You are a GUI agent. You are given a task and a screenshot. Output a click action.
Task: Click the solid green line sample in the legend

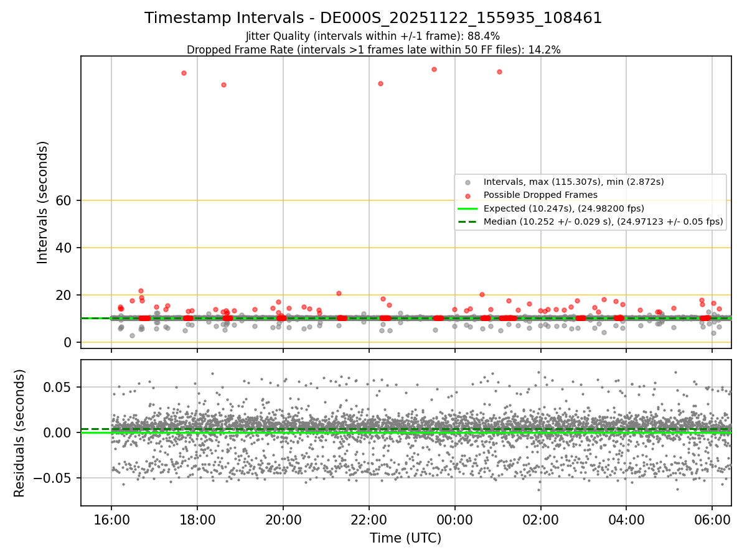point(467,208)
